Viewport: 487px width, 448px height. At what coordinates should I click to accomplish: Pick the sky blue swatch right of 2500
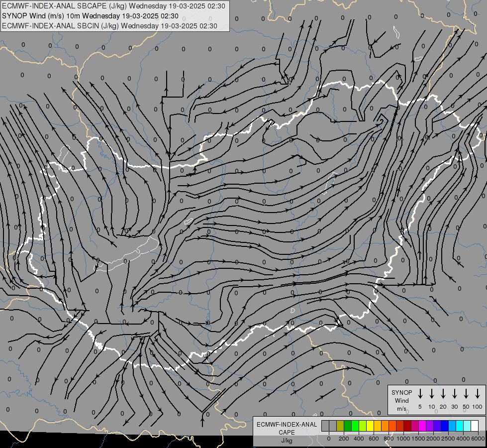pyautogui.click(x=452, y=426)
